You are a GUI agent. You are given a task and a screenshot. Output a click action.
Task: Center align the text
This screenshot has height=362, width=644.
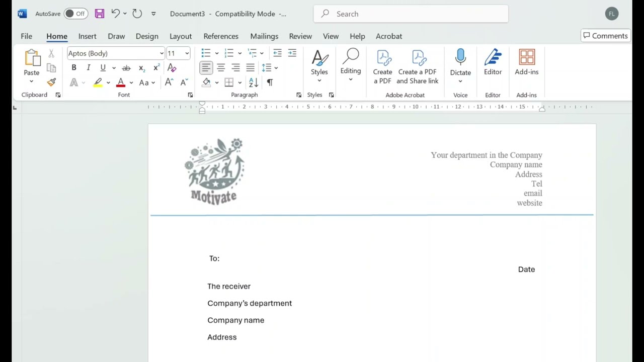click(221, 68)
